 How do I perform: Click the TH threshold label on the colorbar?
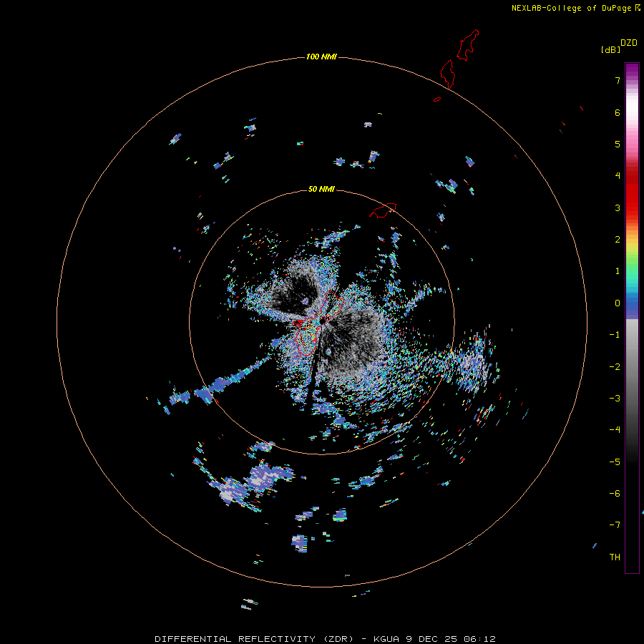615,557
